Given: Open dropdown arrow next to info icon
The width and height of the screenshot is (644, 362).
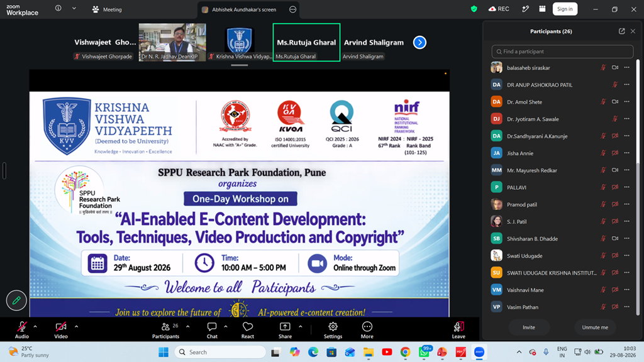Looking at the screenshot, I should [x=74, y=9].
